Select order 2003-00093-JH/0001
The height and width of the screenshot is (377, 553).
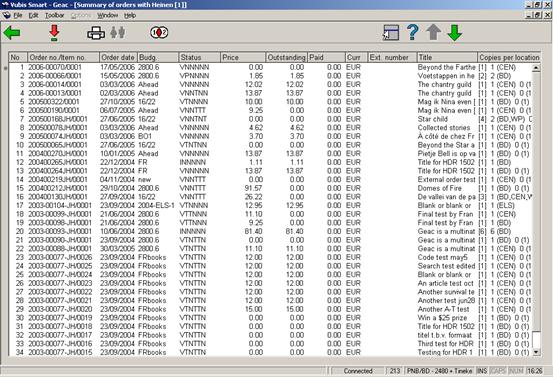point(60,231)
